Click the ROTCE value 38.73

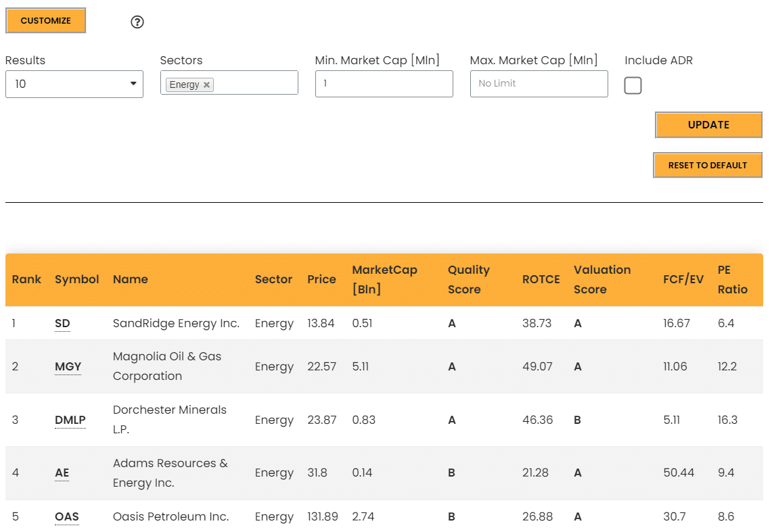click(x=537, y=323)
